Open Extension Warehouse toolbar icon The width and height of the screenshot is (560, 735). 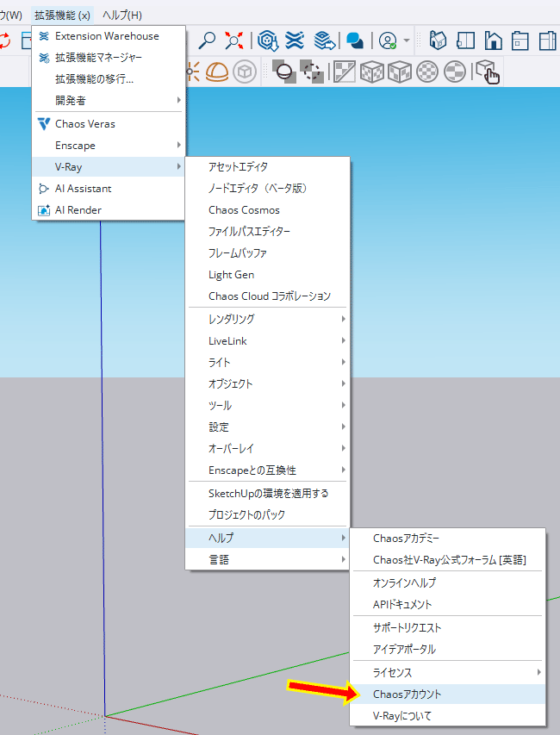(295, 40)
